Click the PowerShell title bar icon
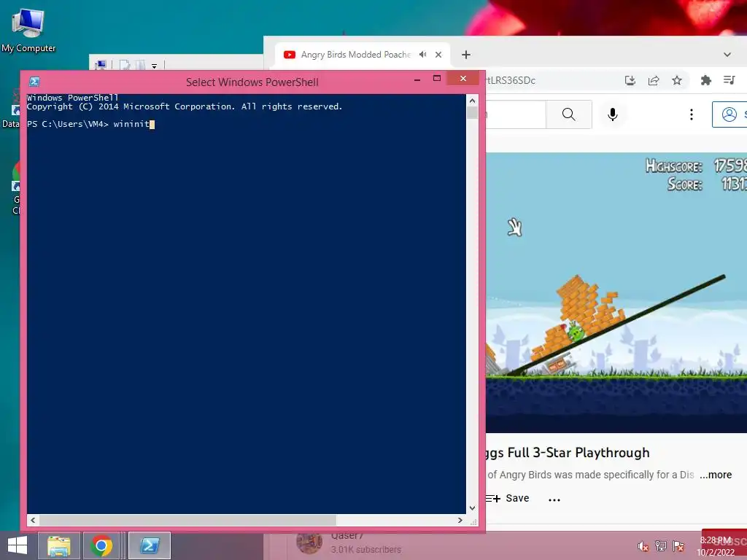Screen dimensions: 747x560 pos(34,82)
